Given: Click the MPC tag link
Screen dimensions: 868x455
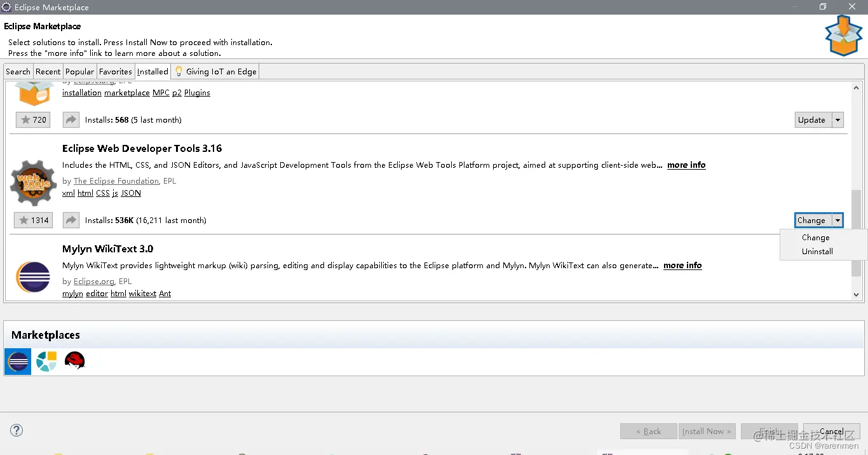Looking at the screenshot, I should tap(161, 93).
